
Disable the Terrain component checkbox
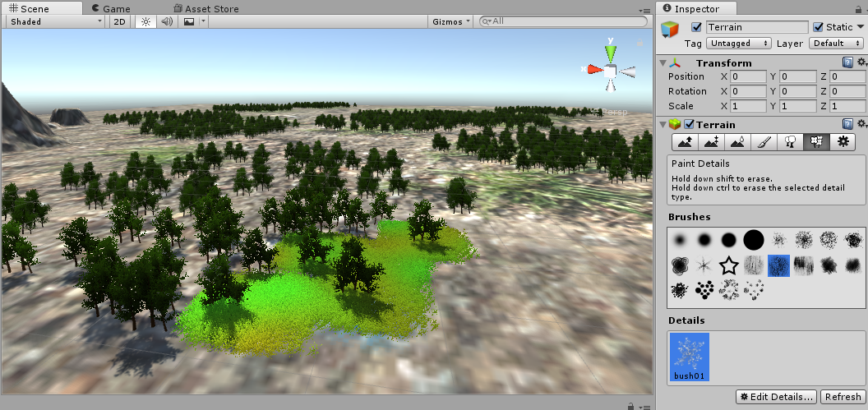point(690,124)
